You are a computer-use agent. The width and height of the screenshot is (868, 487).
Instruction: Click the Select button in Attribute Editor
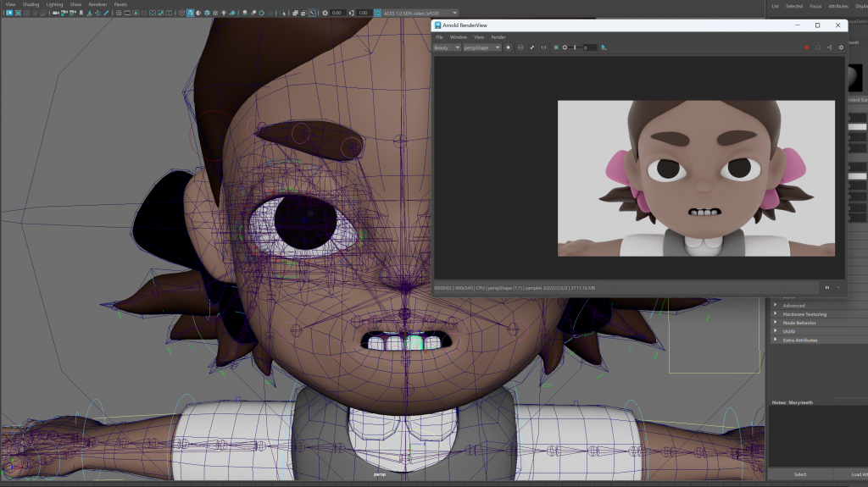[800, 474]
